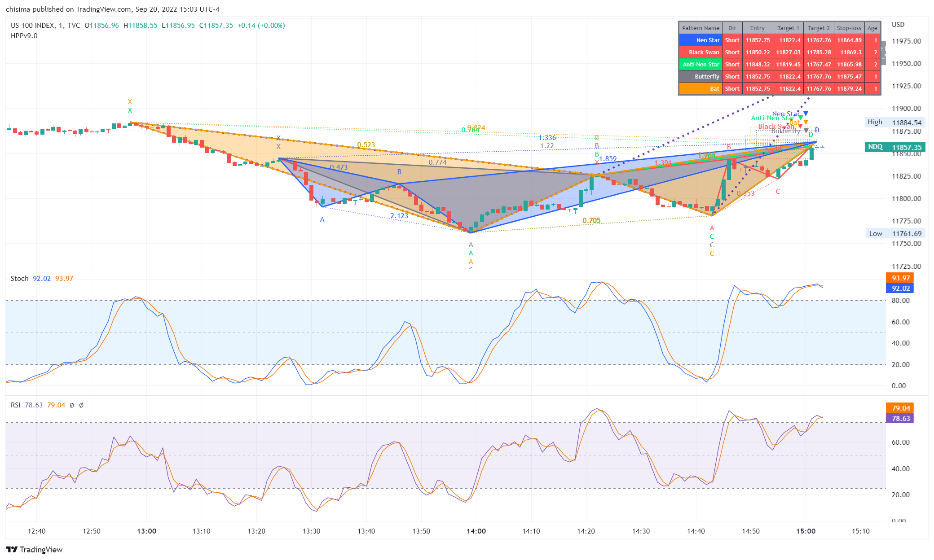This screenshot has height=560, width=934.
Task: Open the HPPv9.0 indicator legend
Action: pyautogui.click(x=24, y=36)
